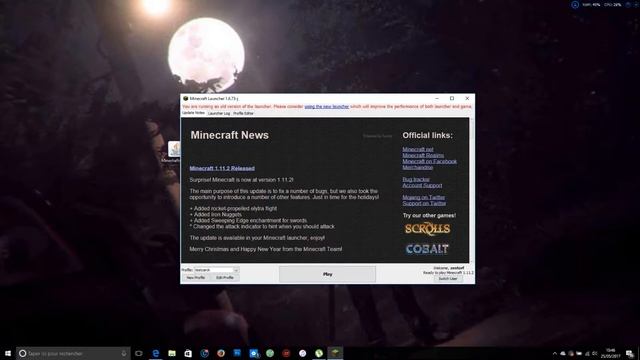Screen dimensions: 640x360
Task: Open File Explorer from the taskbar
Action: click(x=172, y=353)
